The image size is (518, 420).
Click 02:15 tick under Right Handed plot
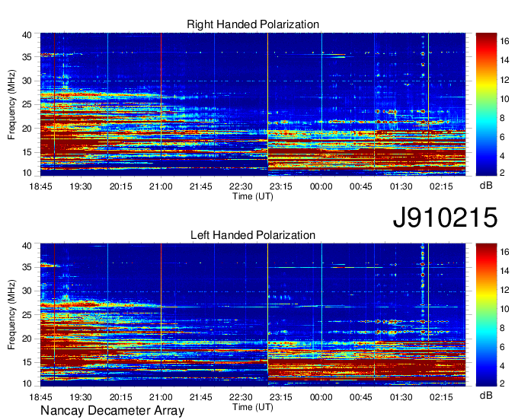(x=441, y=186)
